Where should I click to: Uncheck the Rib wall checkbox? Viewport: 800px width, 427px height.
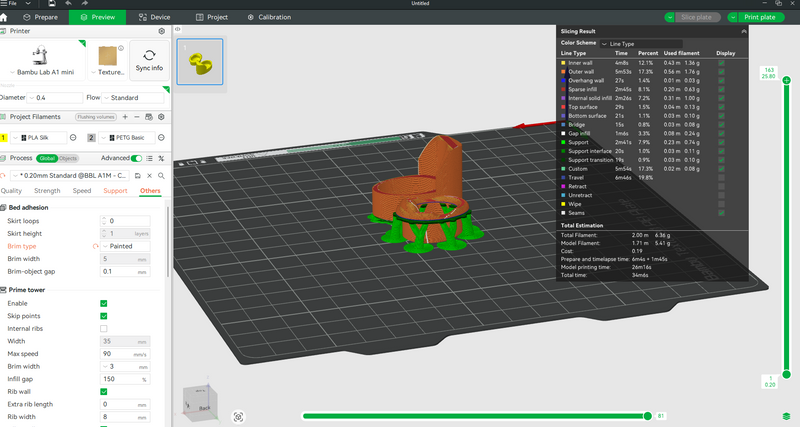[104, 392]
